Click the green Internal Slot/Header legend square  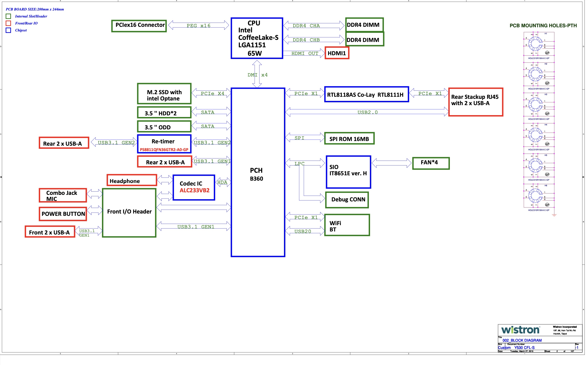8,16
